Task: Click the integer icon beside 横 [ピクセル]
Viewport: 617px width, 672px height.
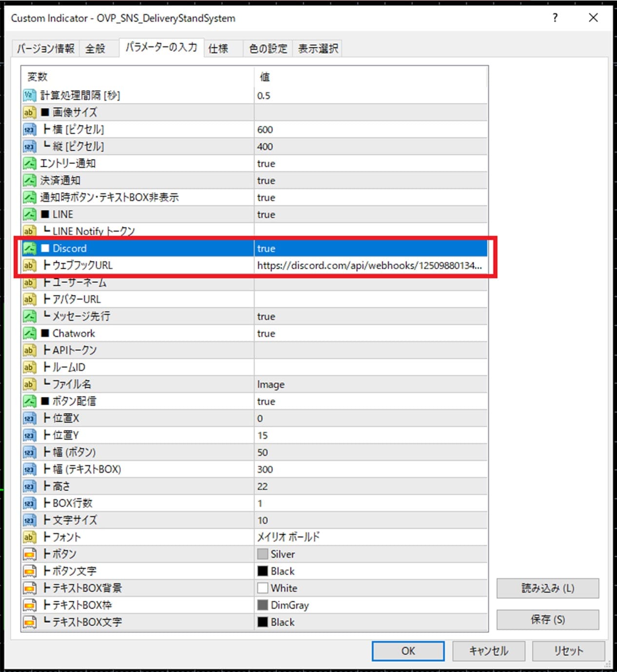Action: [x=29, y=129]
